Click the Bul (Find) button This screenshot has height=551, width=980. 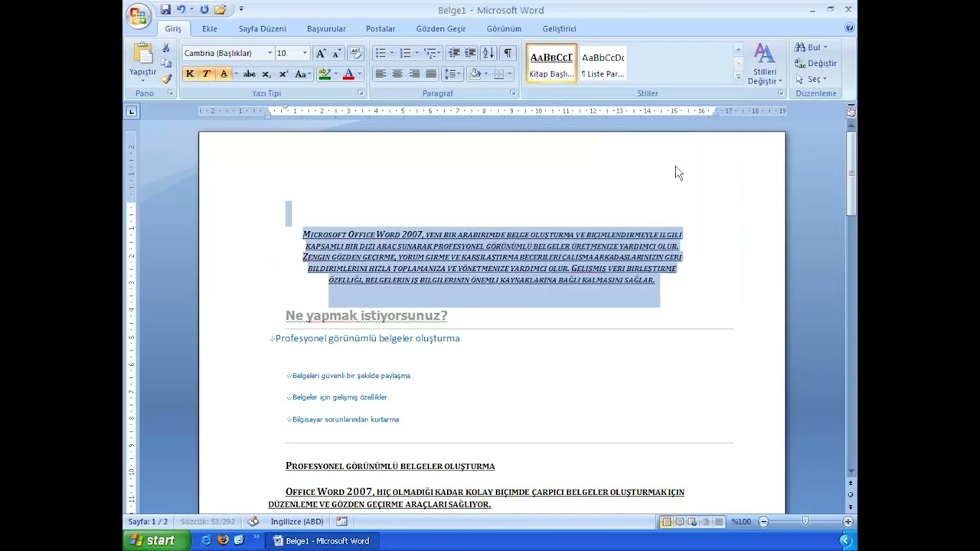pos(811,47)
